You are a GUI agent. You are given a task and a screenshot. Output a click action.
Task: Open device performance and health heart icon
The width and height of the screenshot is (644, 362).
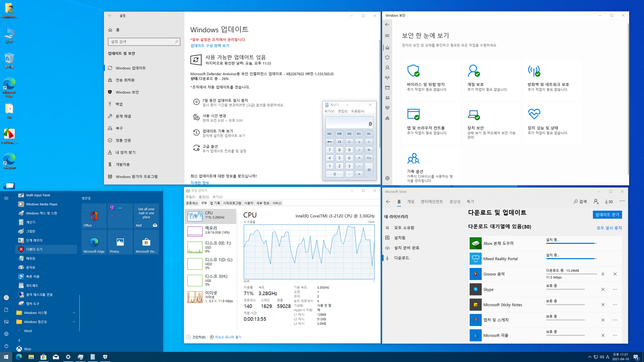point(534,114)
